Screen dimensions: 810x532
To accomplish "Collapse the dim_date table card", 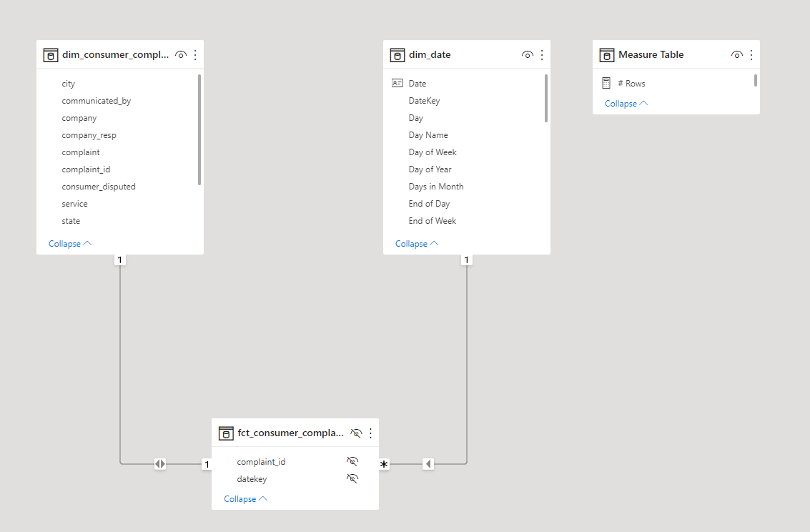I will coord(416,244).
